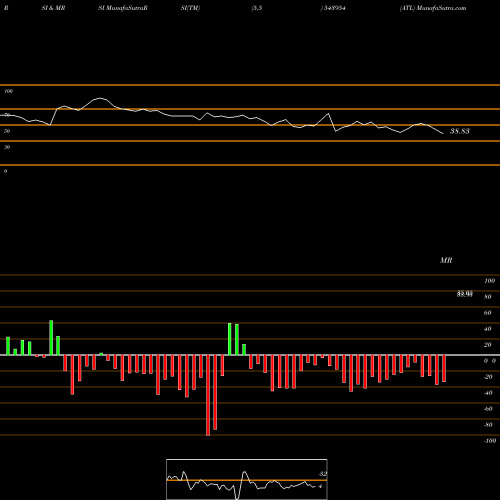Open the mini RSI overview chart thumbnail
This screenshot has width=500, height=500.
tap(247, 479)
